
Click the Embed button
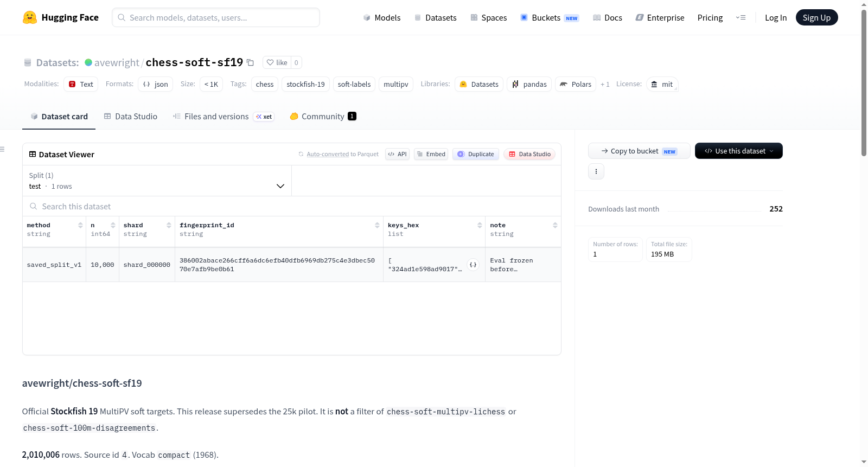431,154
